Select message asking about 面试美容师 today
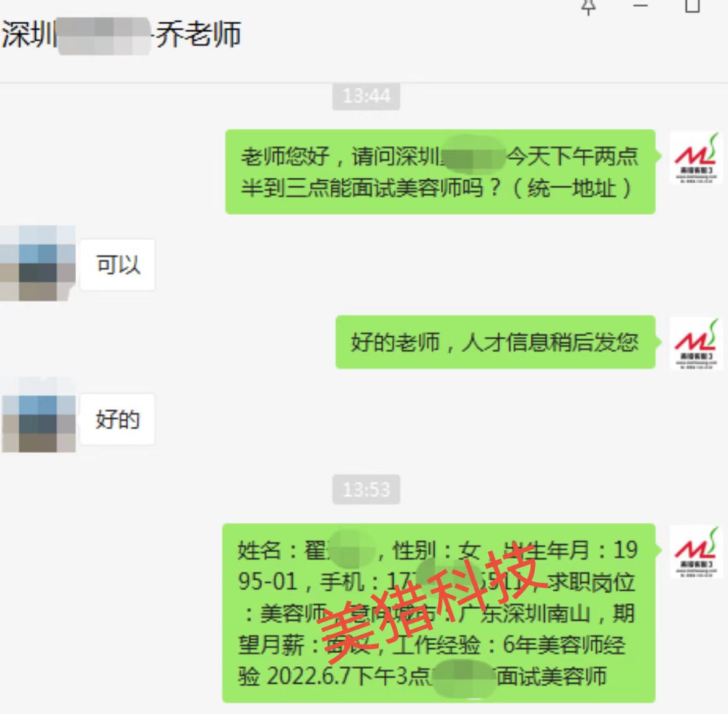The height and width of the screenshot is (714, 728). pos(440,172)
